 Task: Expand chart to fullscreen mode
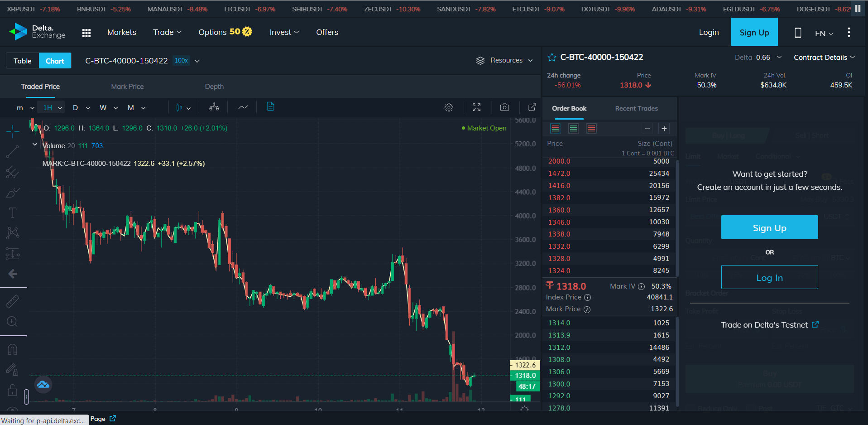click(x=476, y=107)
